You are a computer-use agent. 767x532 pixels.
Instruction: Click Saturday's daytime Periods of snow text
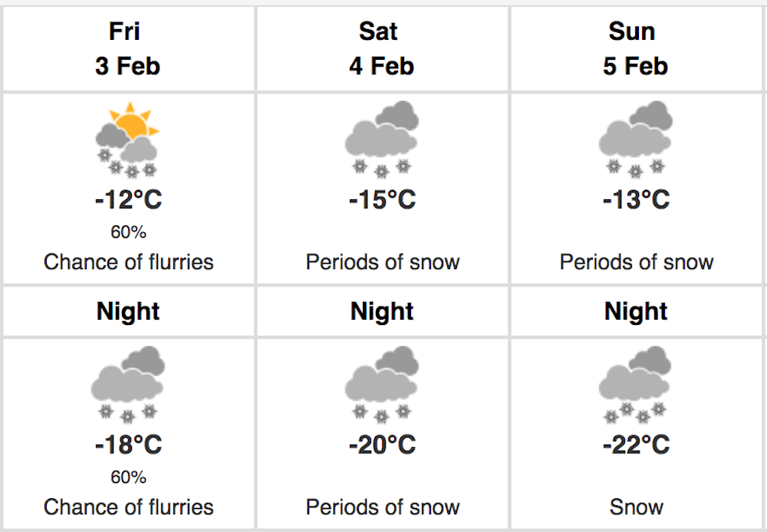pyautogui.click(x=383, y=262)
